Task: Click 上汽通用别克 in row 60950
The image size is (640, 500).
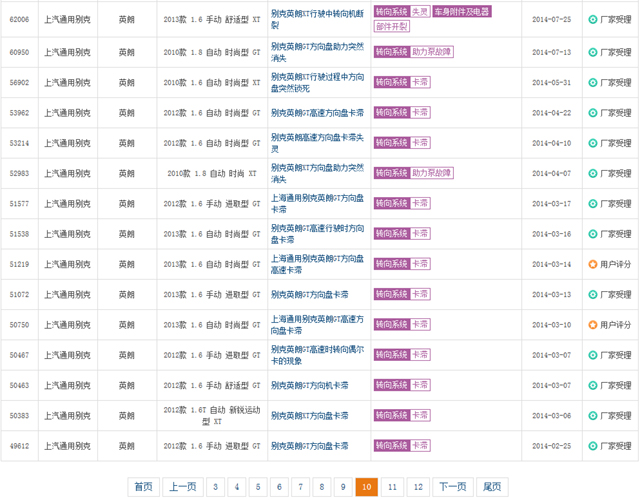Action: [67, 52]
